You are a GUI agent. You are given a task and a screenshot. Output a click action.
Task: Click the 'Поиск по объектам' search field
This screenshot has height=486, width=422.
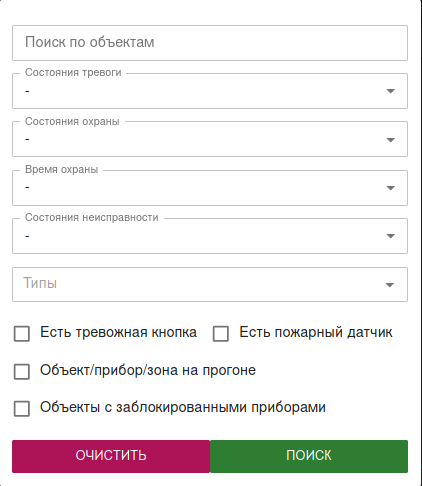[210, 43]
